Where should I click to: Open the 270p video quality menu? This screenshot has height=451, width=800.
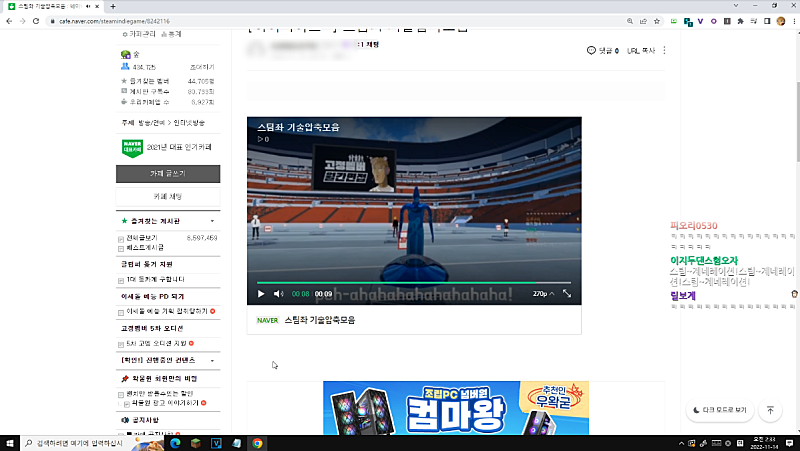tap(542, 294)
